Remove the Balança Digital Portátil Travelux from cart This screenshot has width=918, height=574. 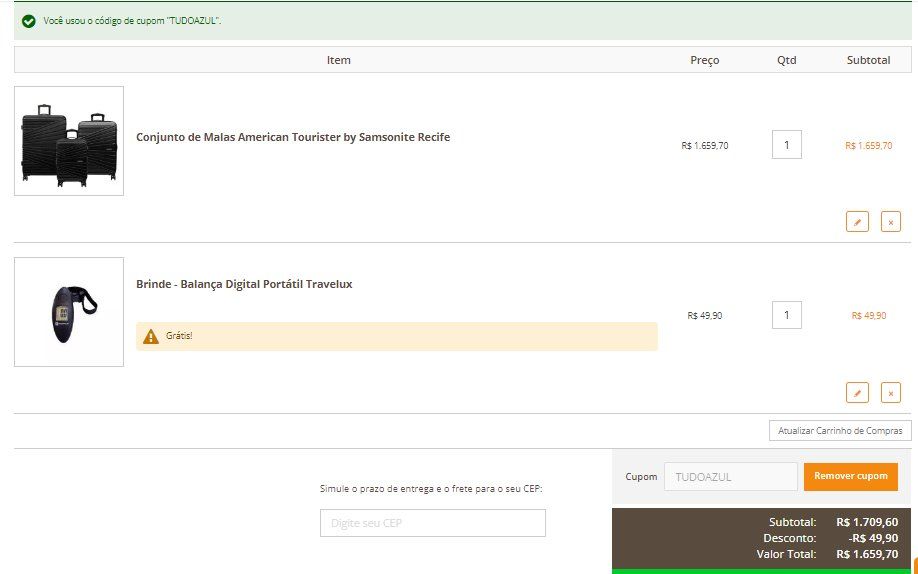click(890, 393)
